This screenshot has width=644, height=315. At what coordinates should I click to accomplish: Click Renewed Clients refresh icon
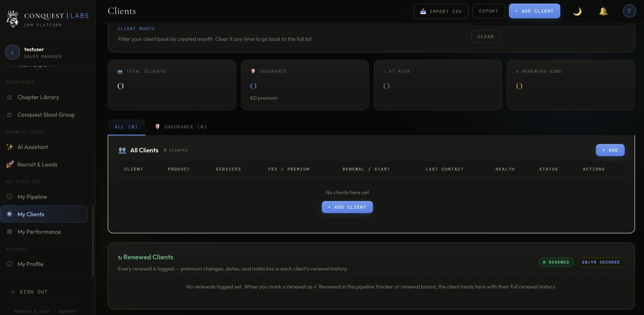tap(120, 257)
